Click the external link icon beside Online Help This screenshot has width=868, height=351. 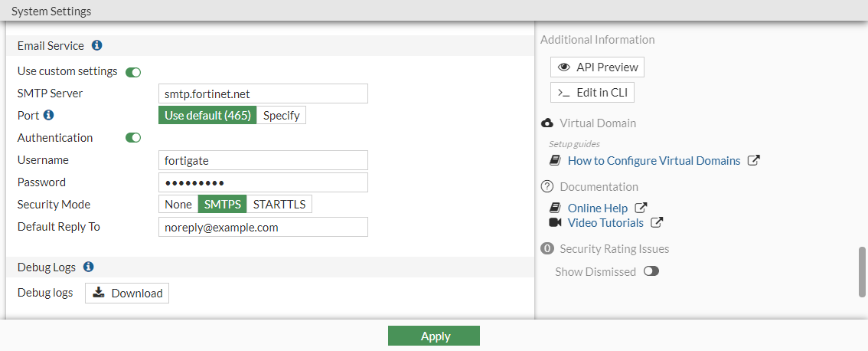click(641, 208)
